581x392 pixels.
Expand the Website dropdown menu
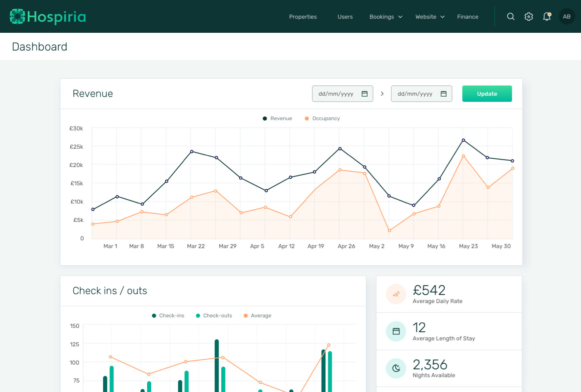click(x=430, y=17)
